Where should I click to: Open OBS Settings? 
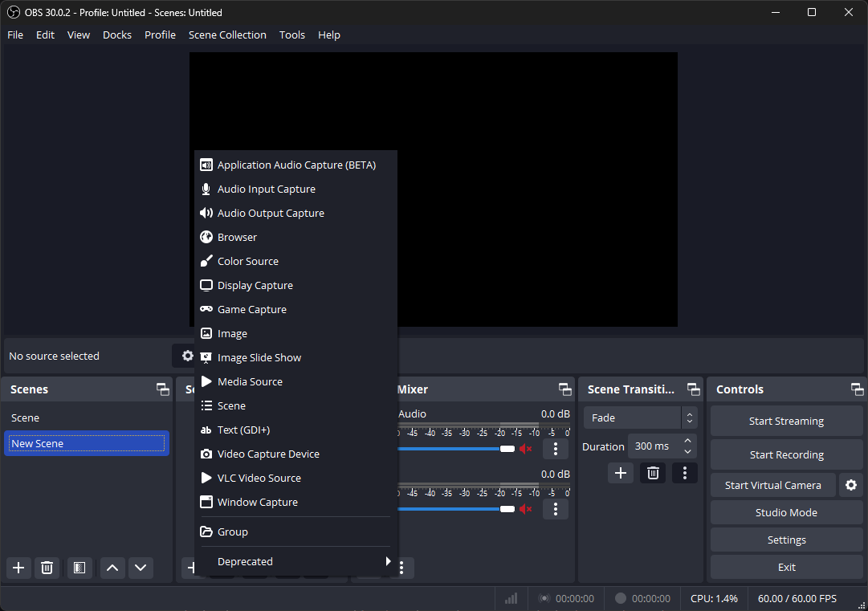785,540
